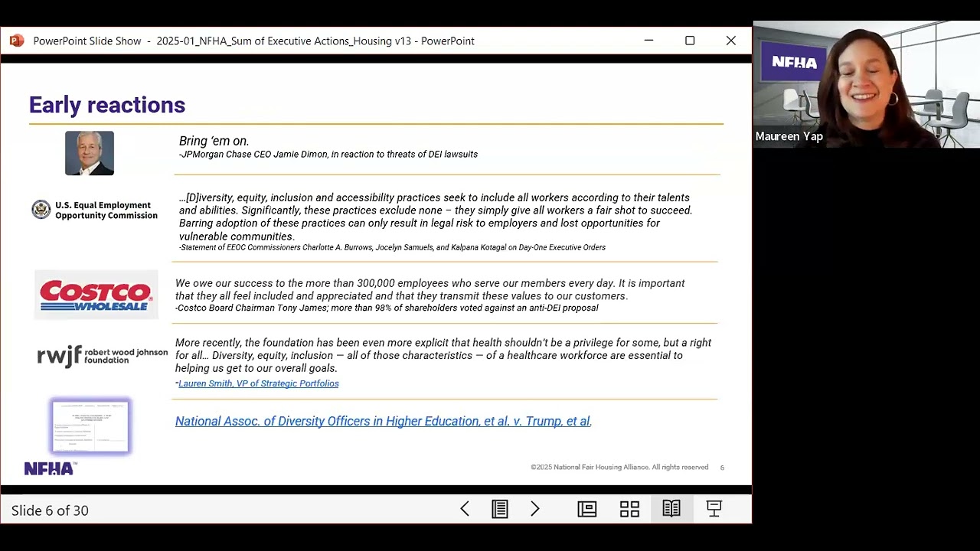This screenshot has width=980, height=551.
Task: Minimize the PowerPoint slide show window
Action: [x=648, y=41]
